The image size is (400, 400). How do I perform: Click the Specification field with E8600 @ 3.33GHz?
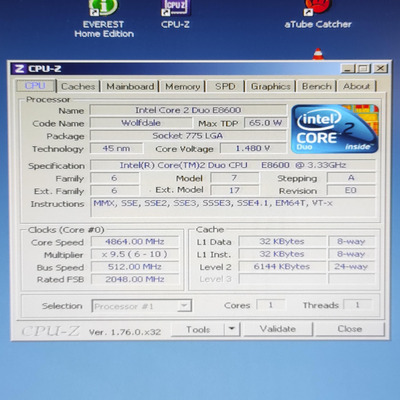[233, 165]
